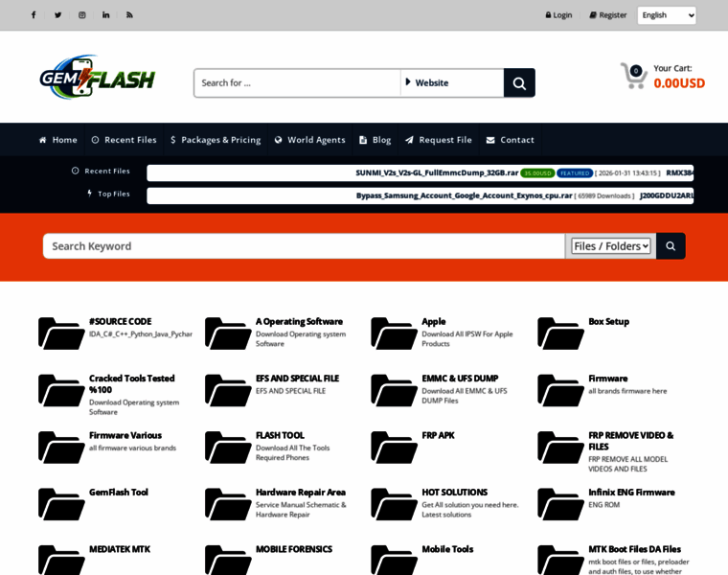This screenshot has width=728, height=575.
Task: Click the MEDIATEK MTK folder title
Action: click(x=120, y=549)
